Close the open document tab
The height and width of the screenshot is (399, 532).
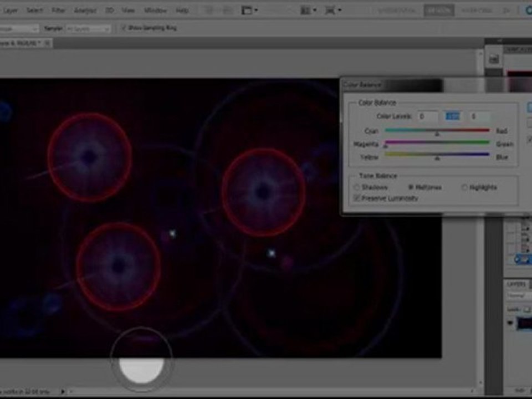tap(47, 43)
